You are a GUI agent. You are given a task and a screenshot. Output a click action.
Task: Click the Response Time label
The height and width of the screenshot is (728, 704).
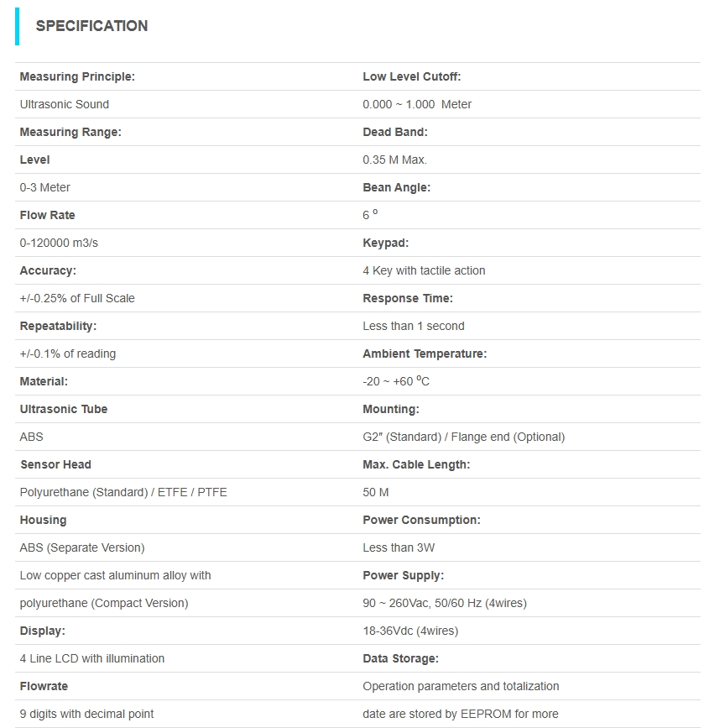(407, 298)
